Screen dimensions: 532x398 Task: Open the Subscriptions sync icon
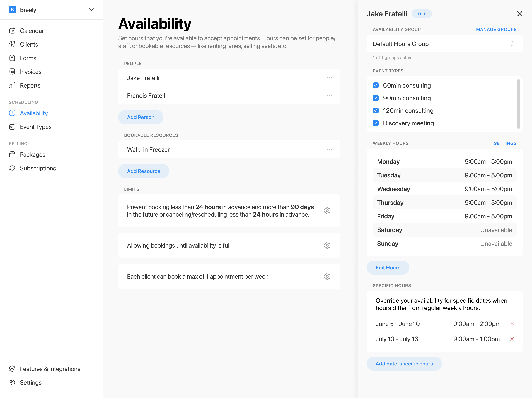[13, 168]
